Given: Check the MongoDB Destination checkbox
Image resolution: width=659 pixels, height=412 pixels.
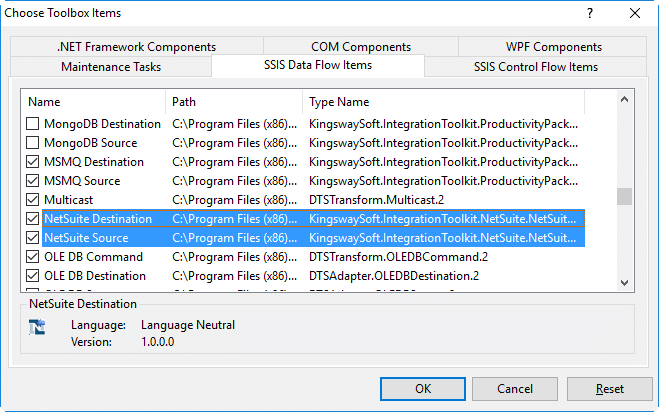Looking at the screenshot, I should [32, 124].
